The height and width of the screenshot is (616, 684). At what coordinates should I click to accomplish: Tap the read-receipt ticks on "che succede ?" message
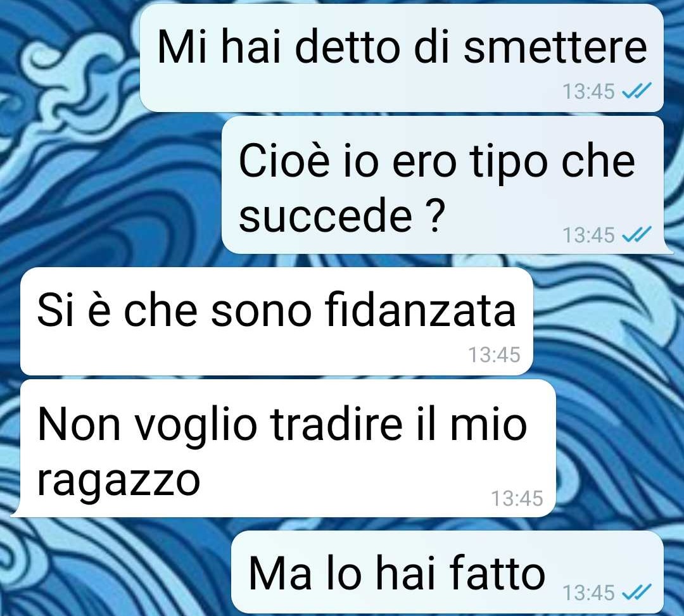tap(636, 234)
